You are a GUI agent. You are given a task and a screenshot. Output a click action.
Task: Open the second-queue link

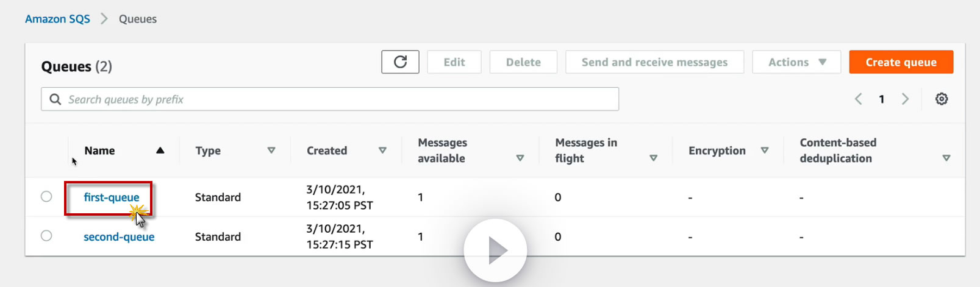(x=119, y=237)
